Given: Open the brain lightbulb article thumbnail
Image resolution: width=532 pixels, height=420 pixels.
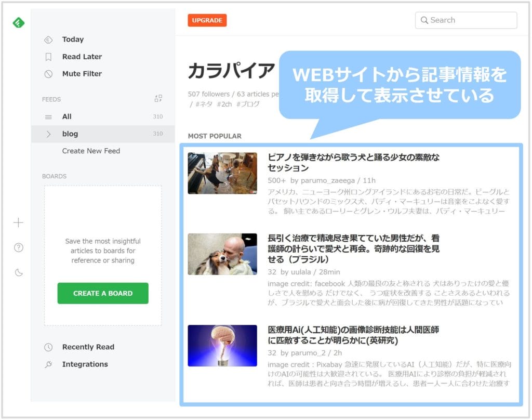Looking at the screenshot, I should (222, 346).
